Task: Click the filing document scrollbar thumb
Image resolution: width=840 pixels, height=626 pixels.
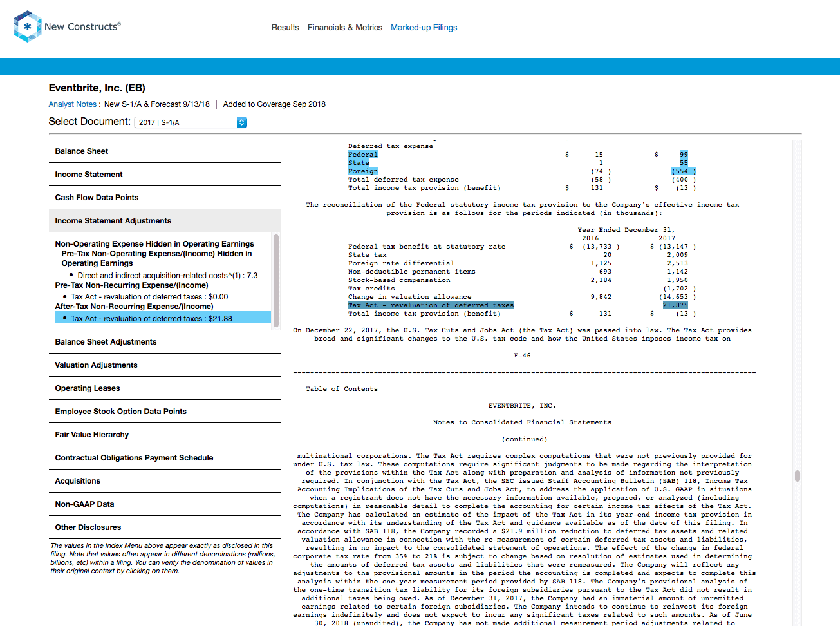Action: click(x=798, y=476)
